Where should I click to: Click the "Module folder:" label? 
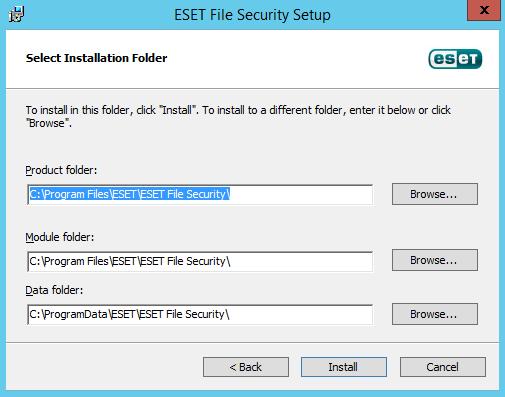[x=60, y=237]
